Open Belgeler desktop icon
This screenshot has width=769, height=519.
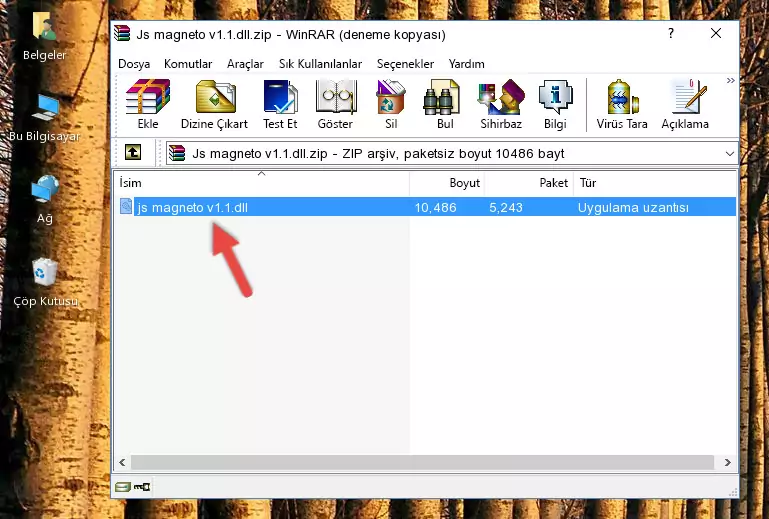44,37
